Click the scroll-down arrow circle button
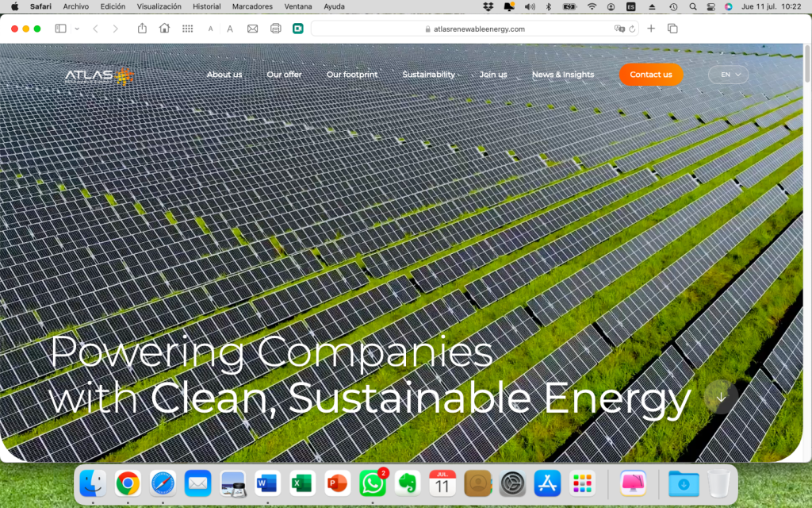This screenshot has width=812, height=508. click(721, 396)
